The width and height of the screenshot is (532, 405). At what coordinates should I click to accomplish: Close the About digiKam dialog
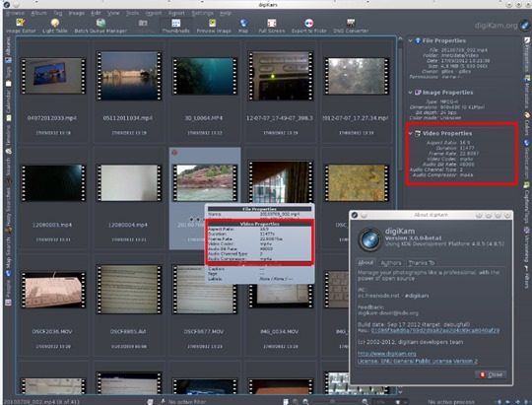tap(491, 374)
